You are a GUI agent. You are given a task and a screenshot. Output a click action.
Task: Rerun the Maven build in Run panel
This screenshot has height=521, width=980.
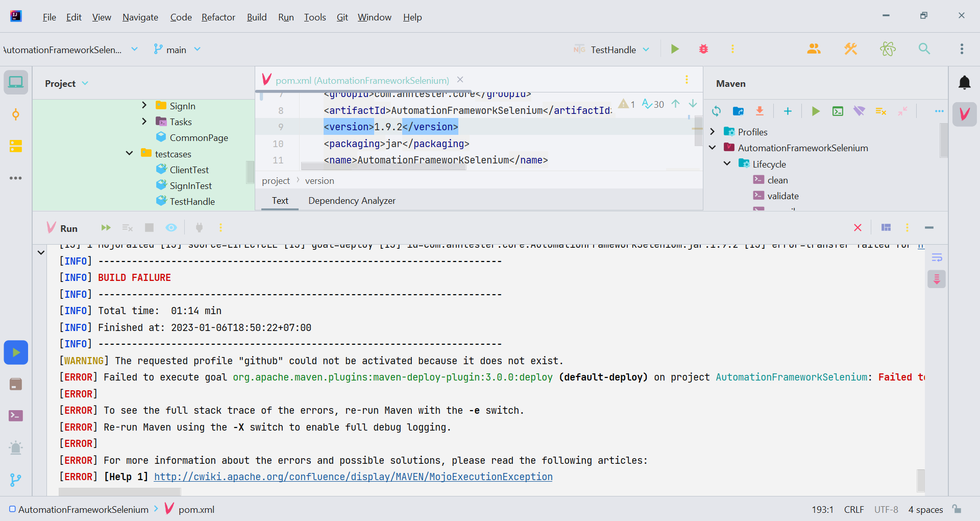tap(106, 228)
